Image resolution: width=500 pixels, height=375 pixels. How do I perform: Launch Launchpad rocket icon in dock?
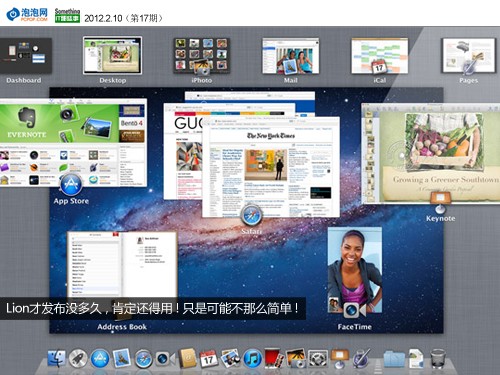tap(78, 359)
